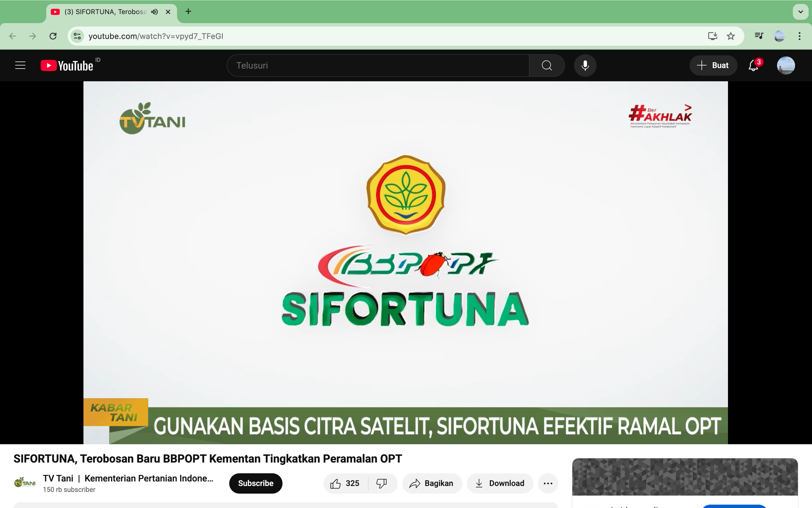The image size is (812, 508).
Task: Click the Download button
Action: click(x=500, y=483)
